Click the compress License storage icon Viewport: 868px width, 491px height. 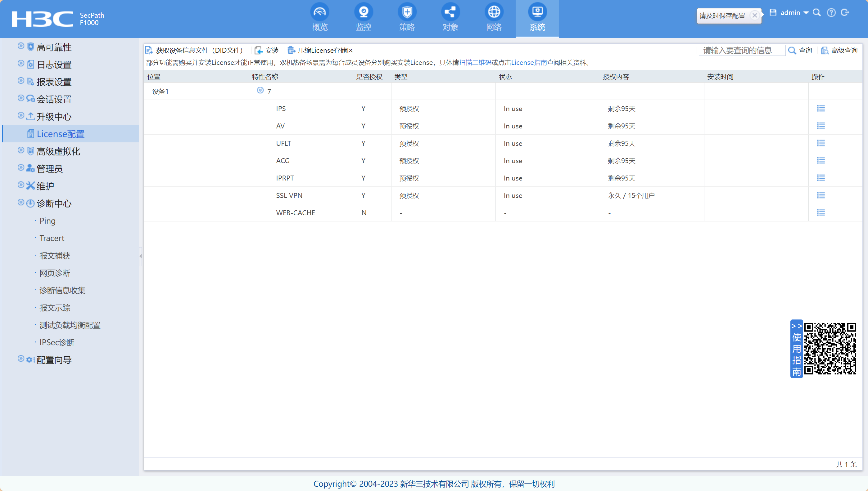pyautogui.click(x=291, y=50)
